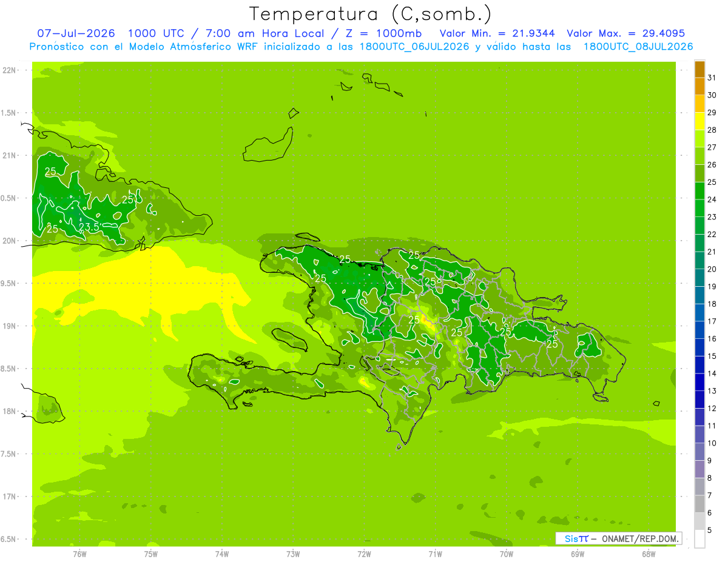This screenshot has width=728, height=562.
Task: Click the '20N' latitude label
Action: [10, 241]
